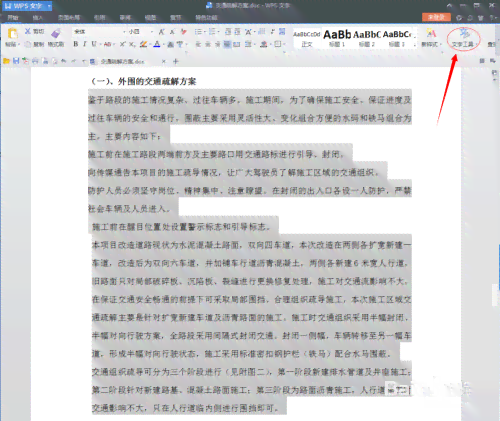Apply the 标题 1 heading style
This screenshot has width=500, height=421.
(337, 38)
